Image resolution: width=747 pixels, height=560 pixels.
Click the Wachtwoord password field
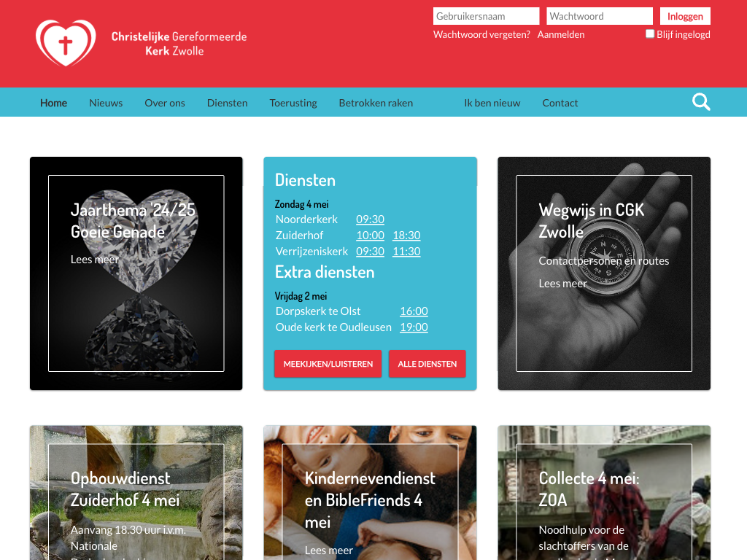(x=600, y=16)
